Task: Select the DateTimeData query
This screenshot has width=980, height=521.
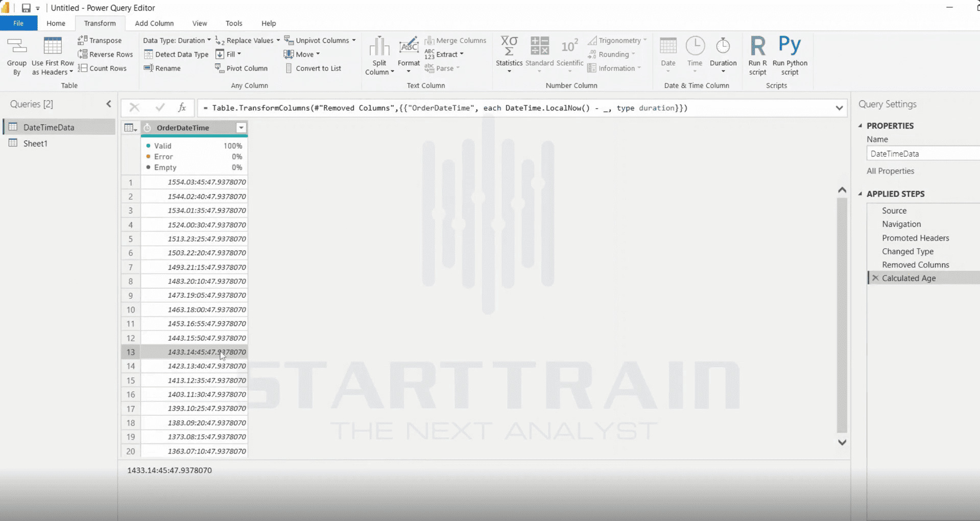Action: [x=59, y=127]
